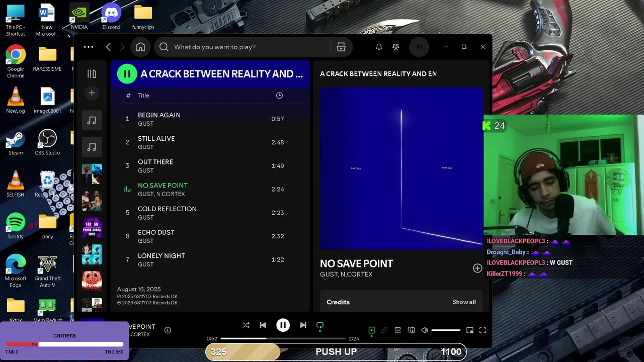Add NO SAVE POINT to Liked Songs in right panel

pyautogui.click(x=477, y=268)
